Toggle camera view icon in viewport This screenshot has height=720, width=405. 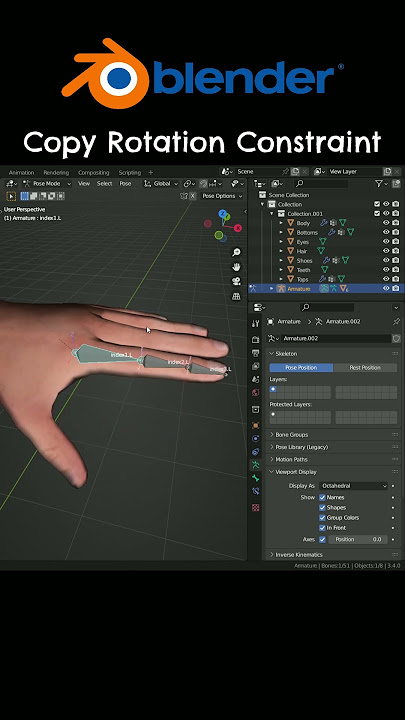point(236,281)
